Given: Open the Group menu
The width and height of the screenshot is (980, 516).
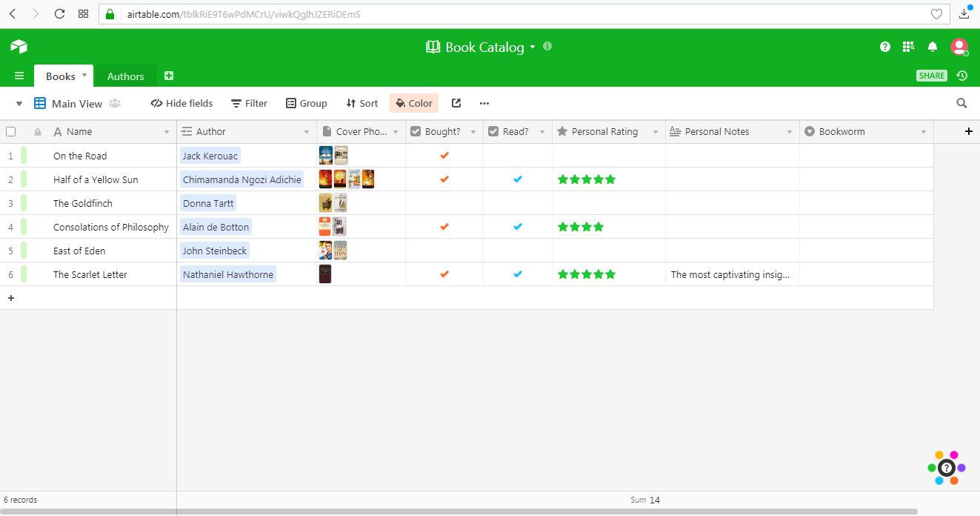Looking at the screenshot, I should [307, 104].
